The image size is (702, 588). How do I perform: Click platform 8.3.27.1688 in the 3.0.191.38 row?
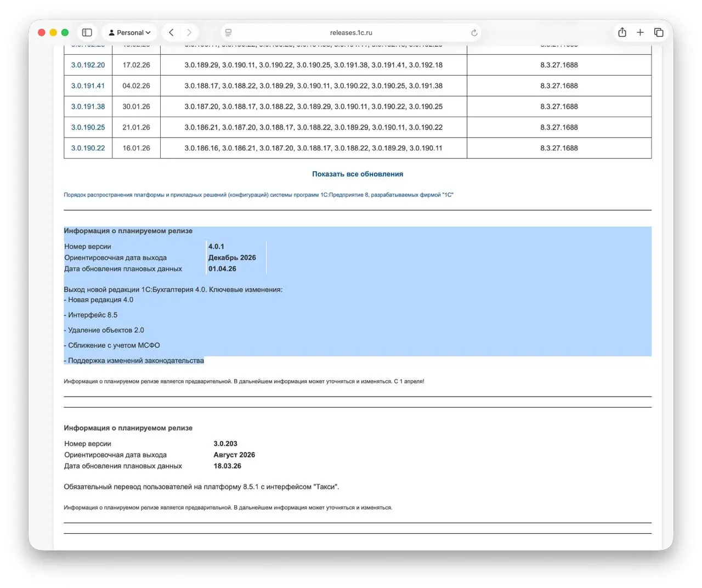coord(559,106)
